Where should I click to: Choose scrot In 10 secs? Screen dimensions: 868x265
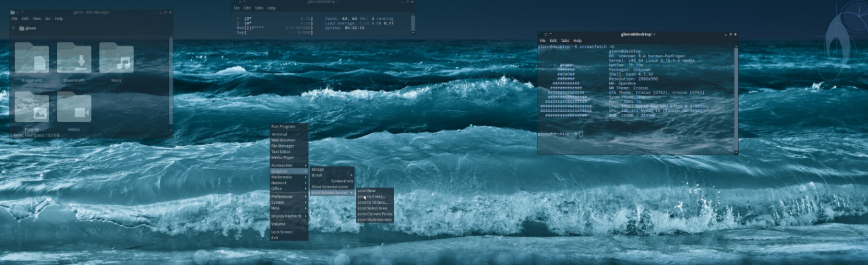(x=375, y=202)
